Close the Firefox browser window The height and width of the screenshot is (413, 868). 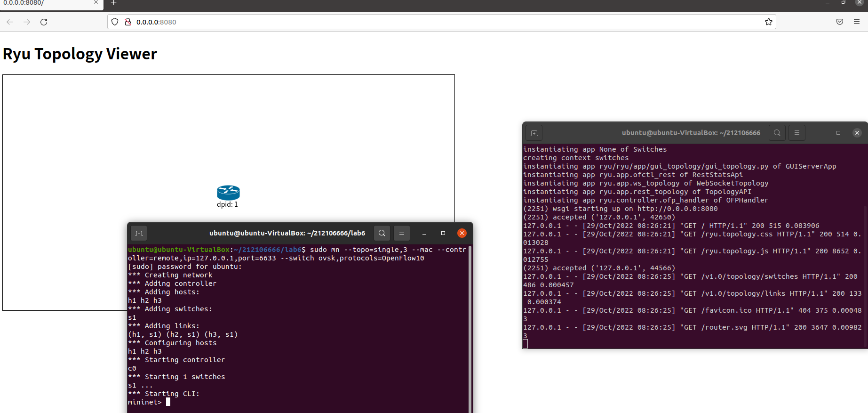click(x=859, y=2)
